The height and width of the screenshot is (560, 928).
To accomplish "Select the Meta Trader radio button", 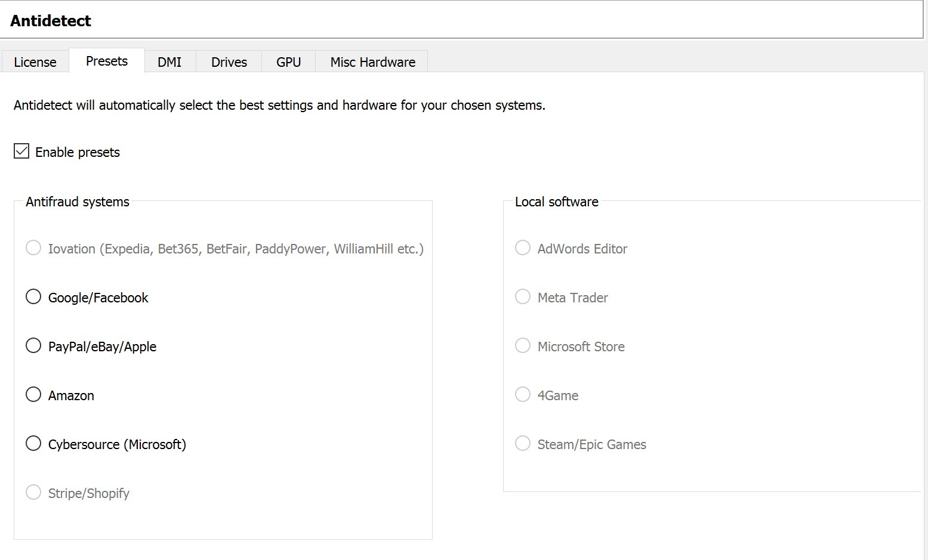I will [x=523, y=296].
